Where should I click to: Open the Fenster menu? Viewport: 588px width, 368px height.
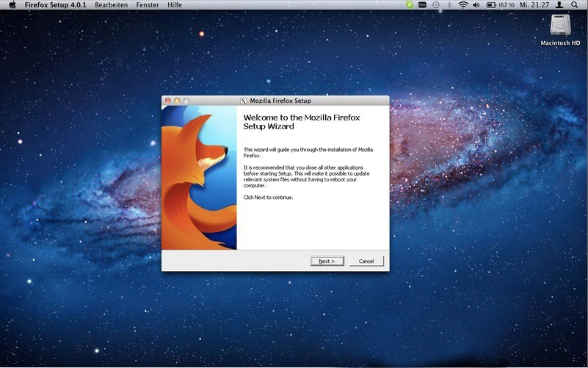[147, 5]
